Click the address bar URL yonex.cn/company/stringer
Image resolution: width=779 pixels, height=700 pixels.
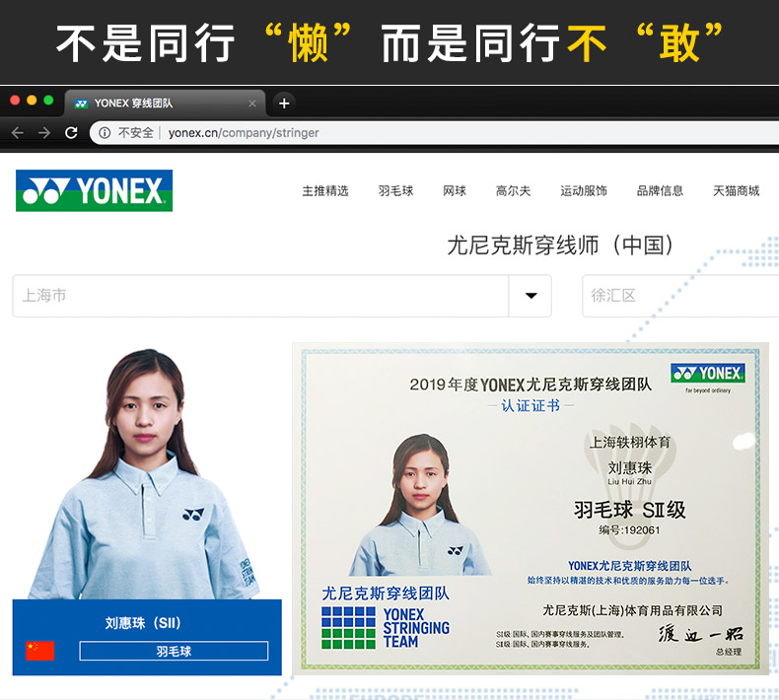click(x=244, y=133)
